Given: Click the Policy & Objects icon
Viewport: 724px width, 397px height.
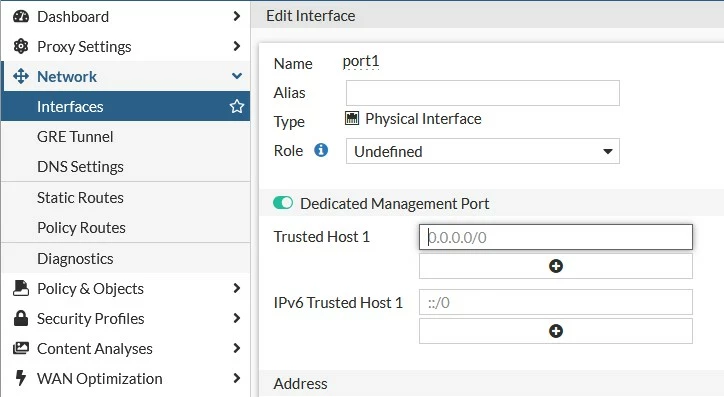Looking at the screenshot, I should (x=21, y=288).
